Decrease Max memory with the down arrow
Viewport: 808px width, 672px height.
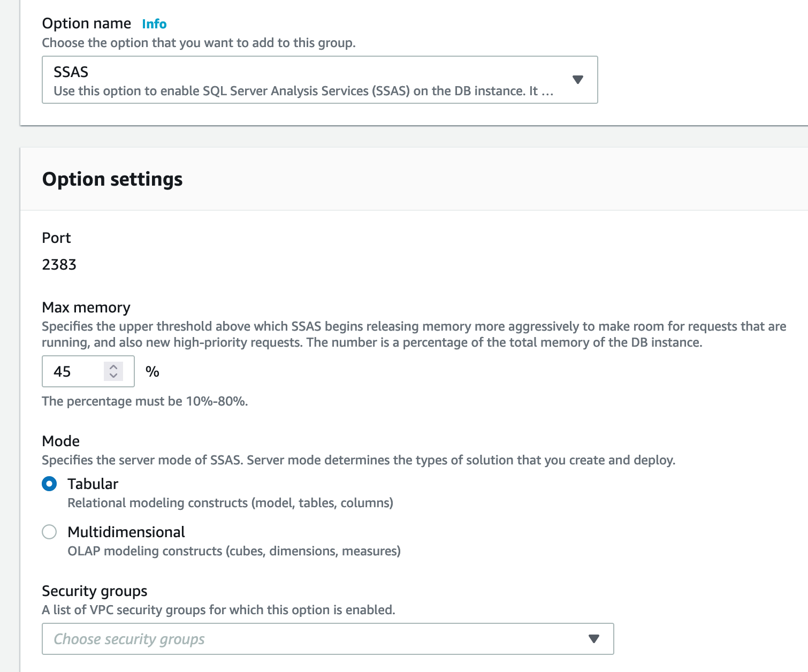pyautogui.click(x=113, y=376)
